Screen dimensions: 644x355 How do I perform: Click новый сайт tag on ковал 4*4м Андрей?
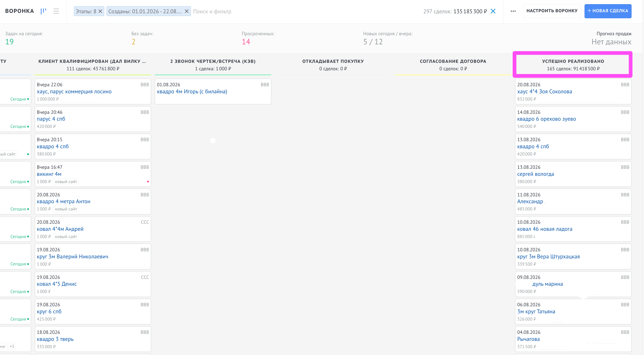coord(66,237)
